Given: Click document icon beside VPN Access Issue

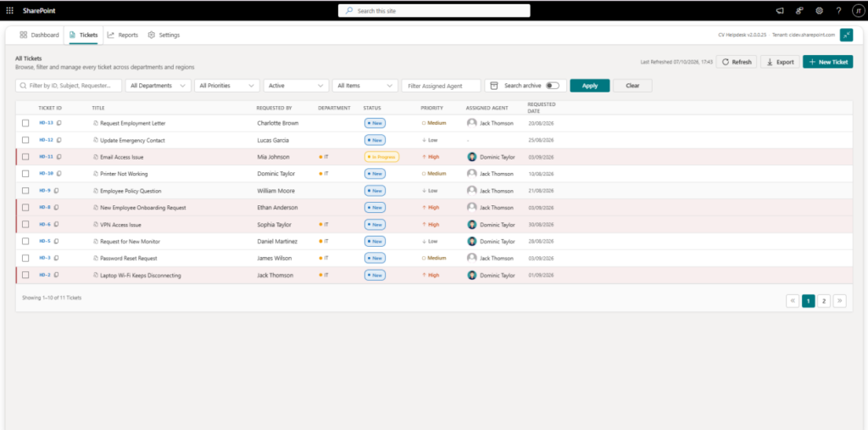Looking at the screenshot, I should point(95,225).
